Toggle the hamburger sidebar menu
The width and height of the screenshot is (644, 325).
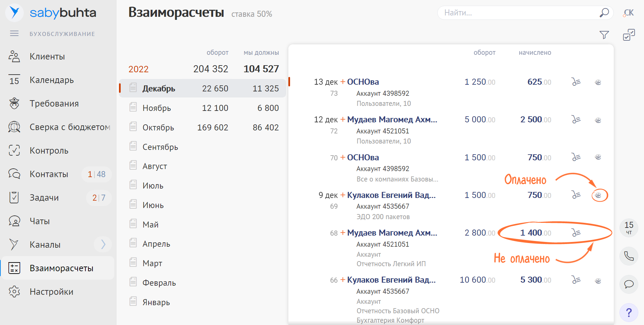click(14, 34)
